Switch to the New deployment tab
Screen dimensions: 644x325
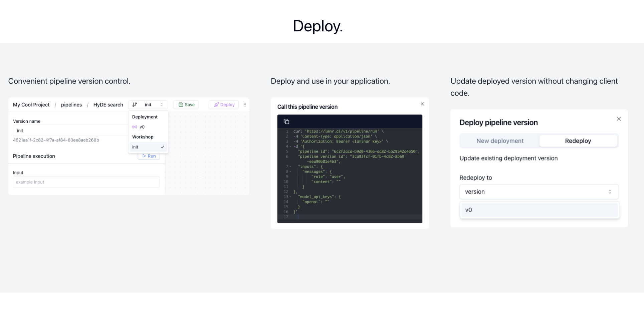(500, 141)
